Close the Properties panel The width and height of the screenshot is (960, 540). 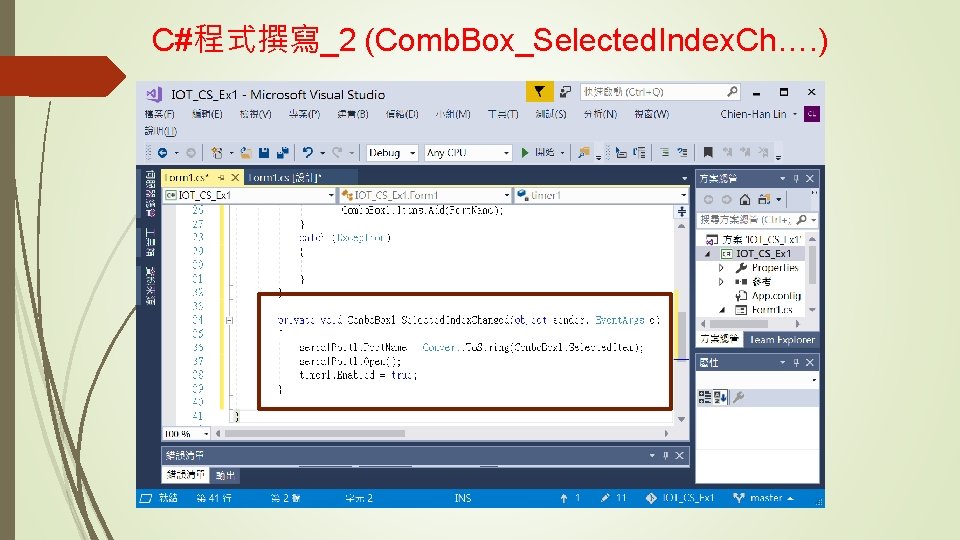click(x=810, y=363)
